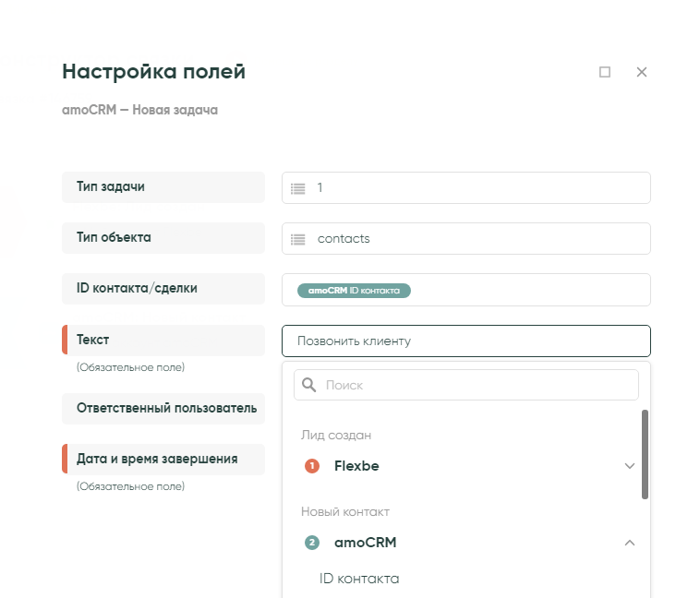This screenshot has height=598, width=700.
Task: Close the Настройка полей dialog
Action: tap(642, 72)
